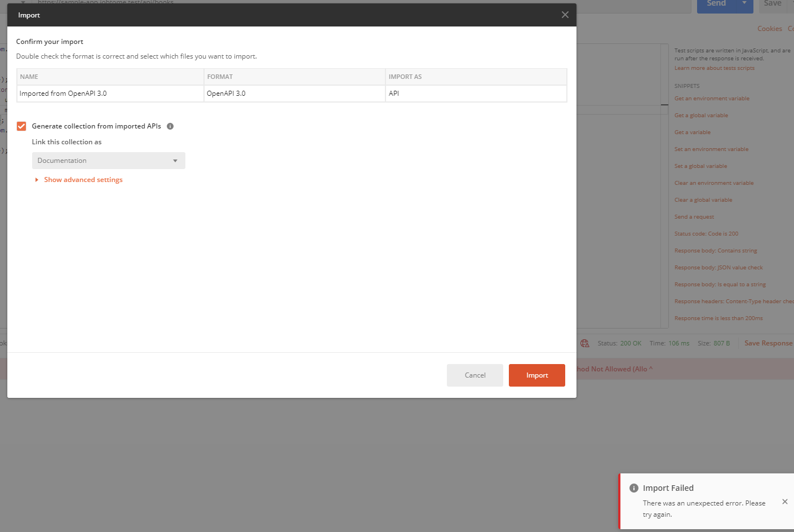Insert the Status code: Code is 200 snippet
This screenshot has width=794, height=532.
coord(706,233)
